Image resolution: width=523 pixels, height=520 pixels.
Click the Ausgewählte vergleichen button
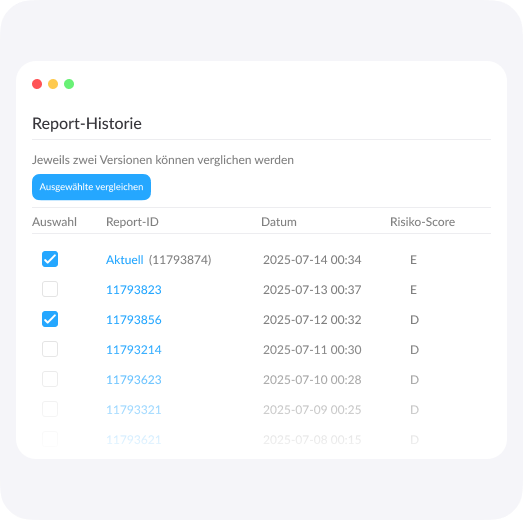pos(91,187)
